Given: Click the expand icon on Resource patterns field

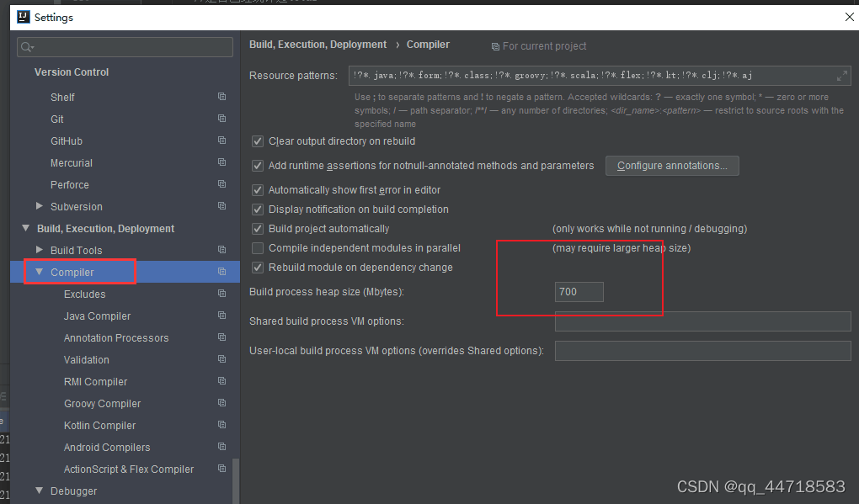Looking at the screenshot, I should pos(841,76).
